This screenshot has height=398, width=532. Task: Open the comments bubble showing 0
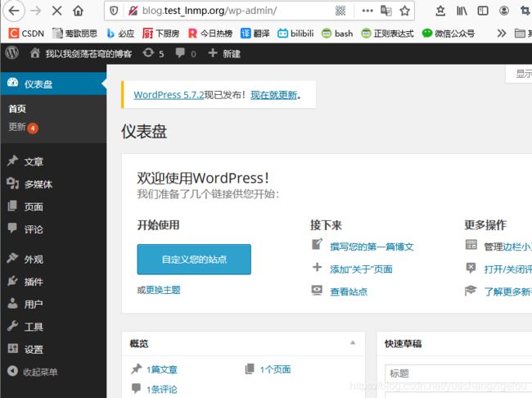pos(186,53)
